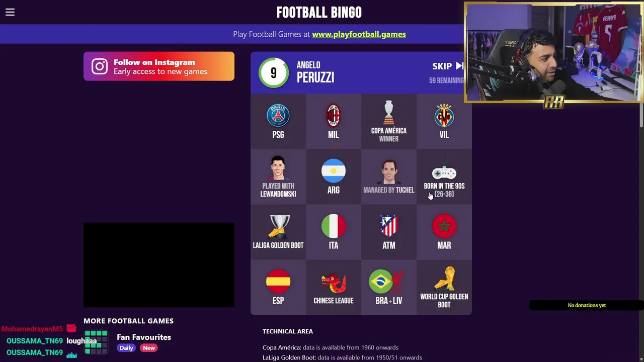This screenshot has height=362, width=644.
Task: Choose the World Cup Golden Boot tile
Action: (444, 288)
